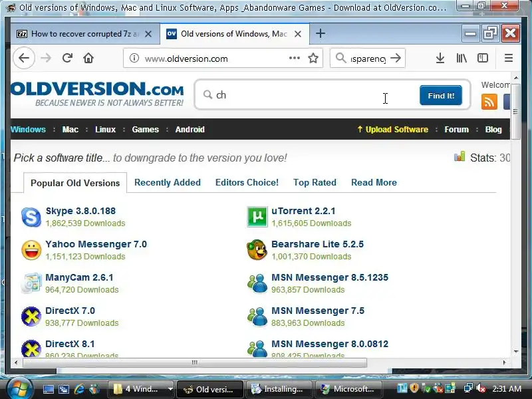Open the Library icon in toolbar
532x399 pixels.
click(462, 58)
